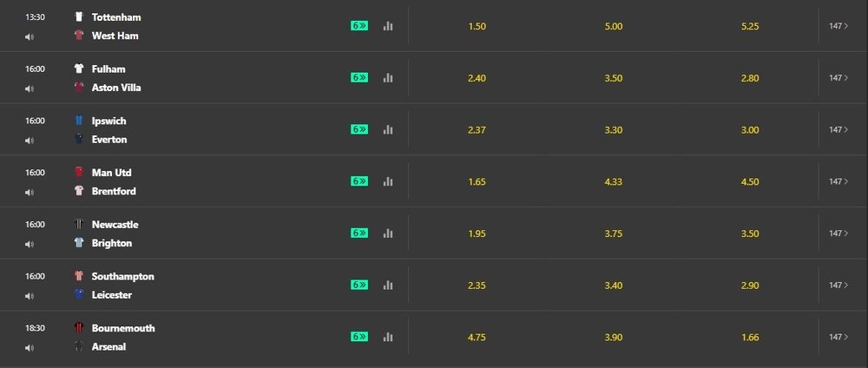Viewport: 868px width, 368px height.
Task: Open stats chart for Bournemouth vs Arsenal
Action: (x=388, y=337)
